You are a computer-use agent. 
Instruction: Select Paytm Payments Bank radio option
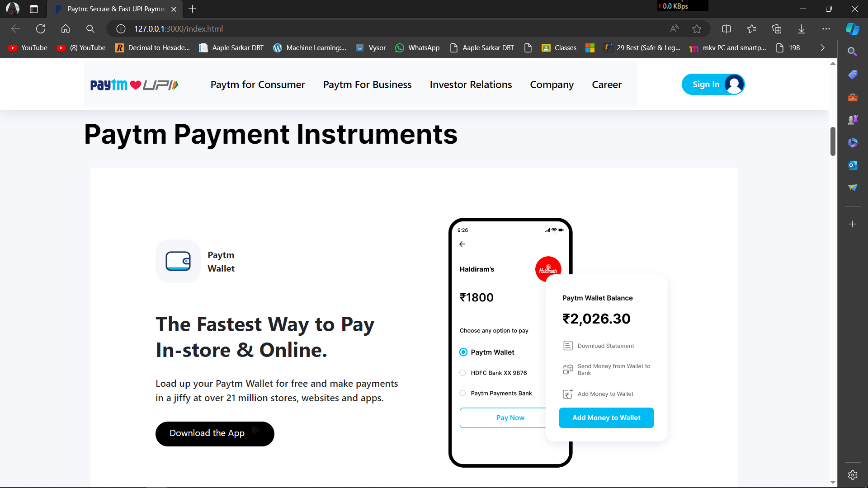462,393
